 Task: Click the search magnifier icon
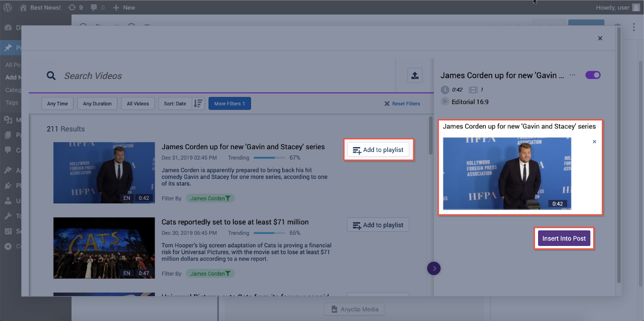coord(51,76)
